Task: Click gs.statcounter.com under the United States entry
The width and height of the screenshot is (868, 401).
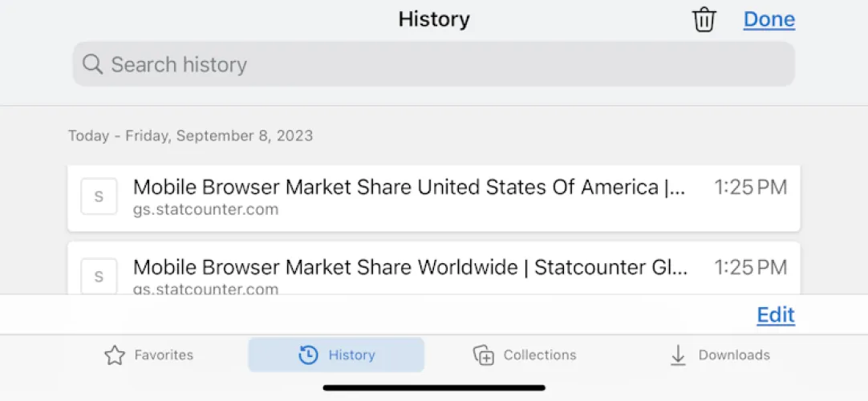Action: click(206, 210)
